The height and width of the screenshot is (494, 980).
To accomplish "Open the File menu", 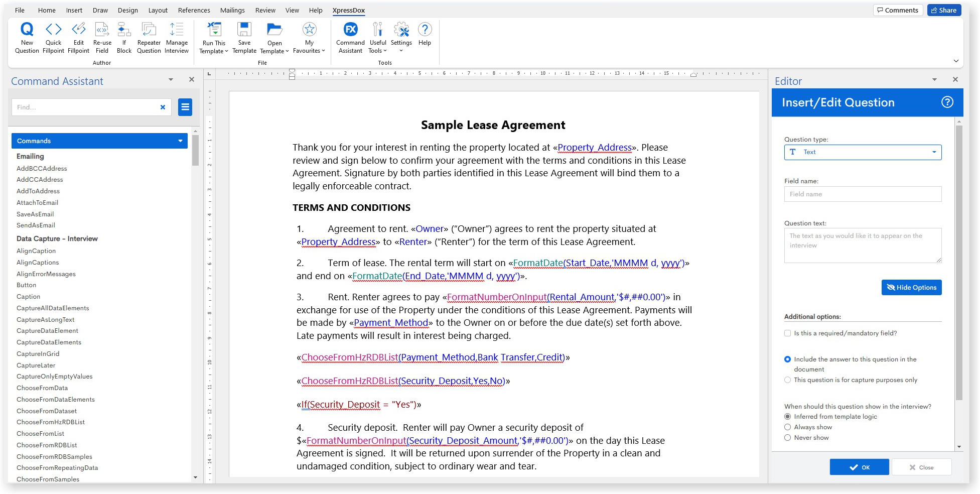I will coord(20,10).
